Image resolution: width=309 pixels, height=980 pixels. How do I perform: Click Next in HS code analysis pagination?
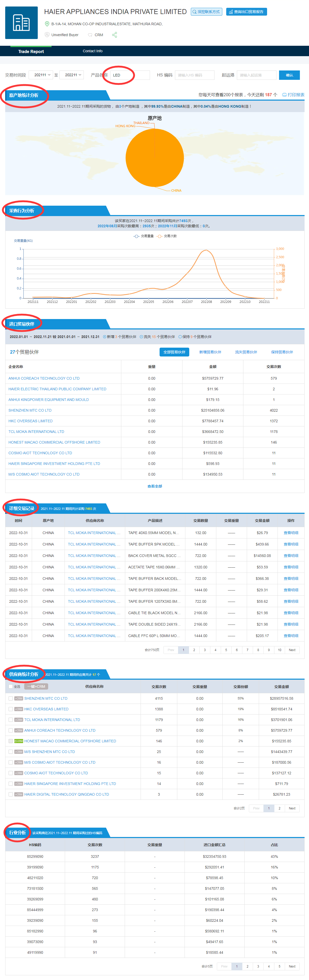[292, 966]
